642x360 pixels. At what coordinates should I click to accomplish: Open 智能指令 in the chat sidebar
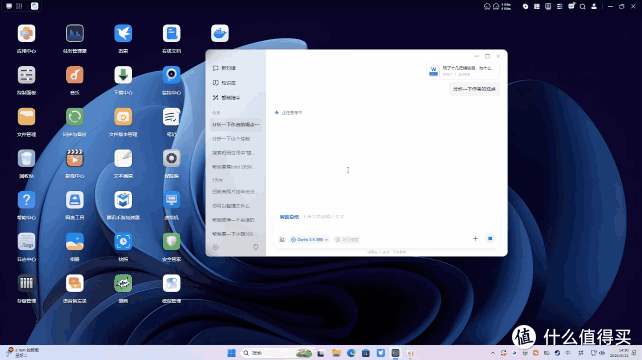(x=226, y=97)
